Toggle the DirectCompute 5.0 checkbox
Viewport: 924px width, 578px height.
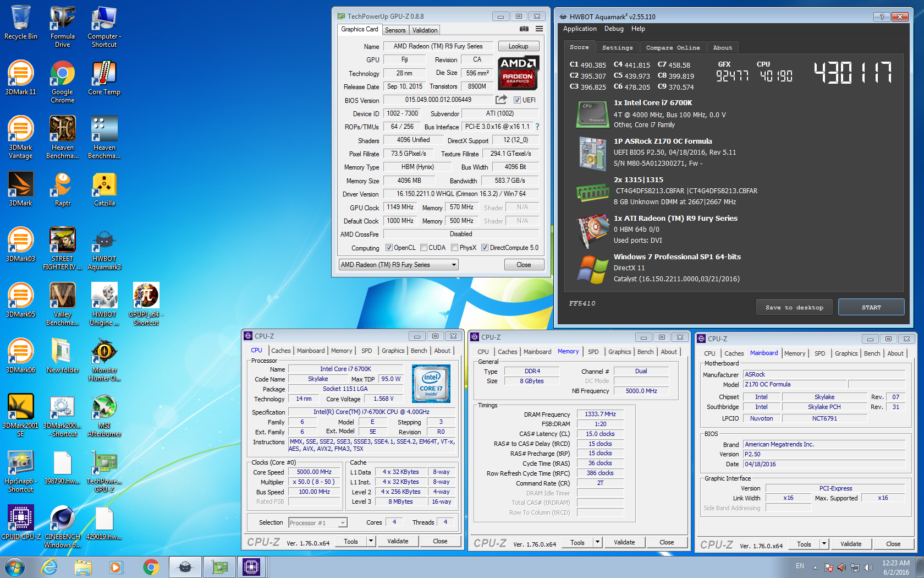tap(485, 248)
